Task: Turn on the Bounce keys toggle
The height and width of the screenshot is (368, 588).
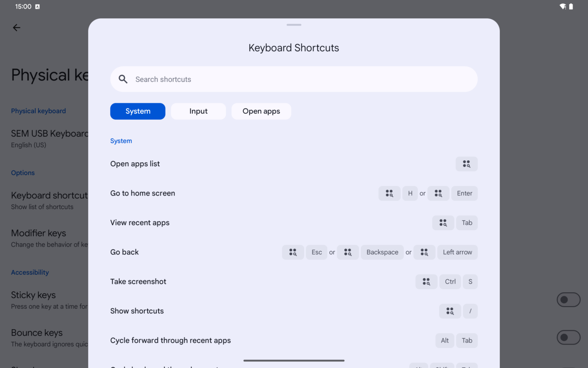Action: 568,337
